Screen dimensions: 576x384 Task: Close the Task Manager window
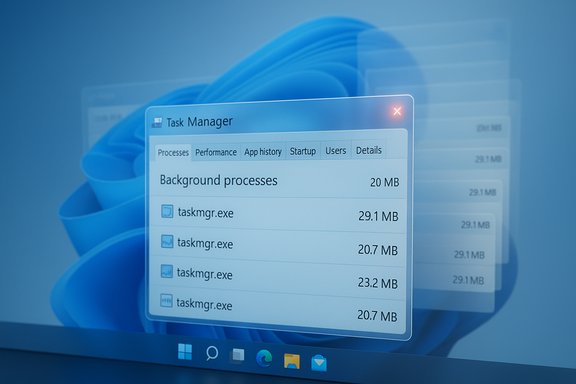pos(397,111)
